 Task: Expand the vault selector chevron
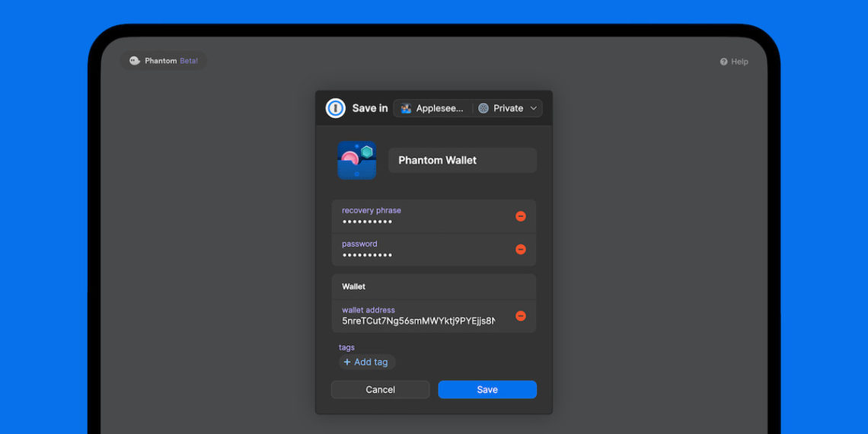[534, 108]
